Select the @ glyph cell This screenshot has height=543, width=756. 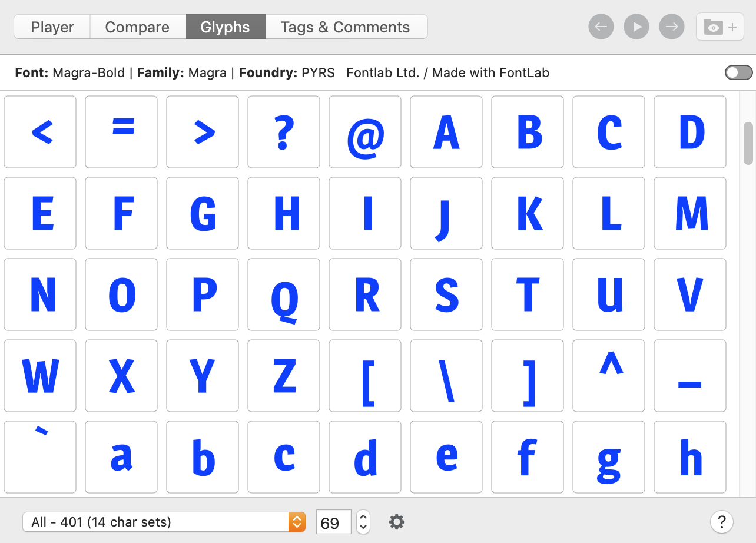tap(365, 132)
